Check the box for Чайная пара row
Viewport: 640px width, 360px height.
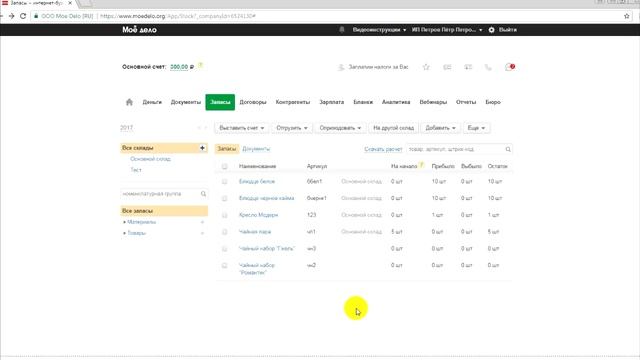click(x=224, y=232)
